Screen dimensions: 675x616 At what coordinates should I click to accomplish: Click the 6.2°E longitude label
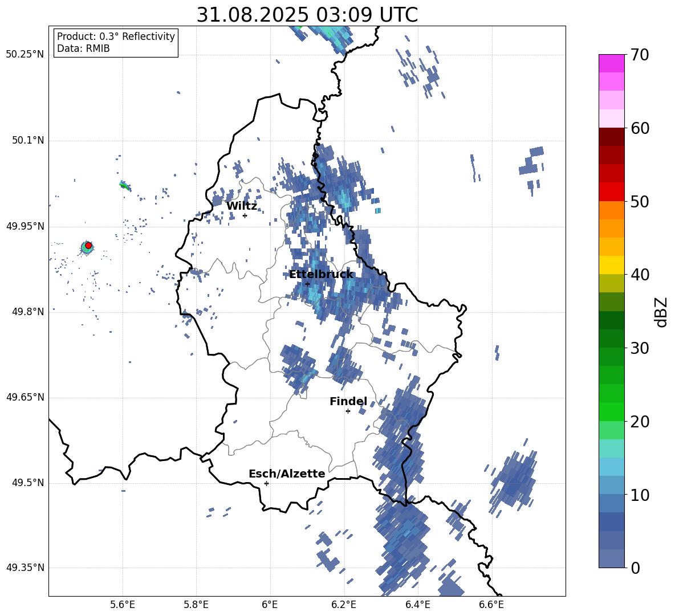click(344, 605)
